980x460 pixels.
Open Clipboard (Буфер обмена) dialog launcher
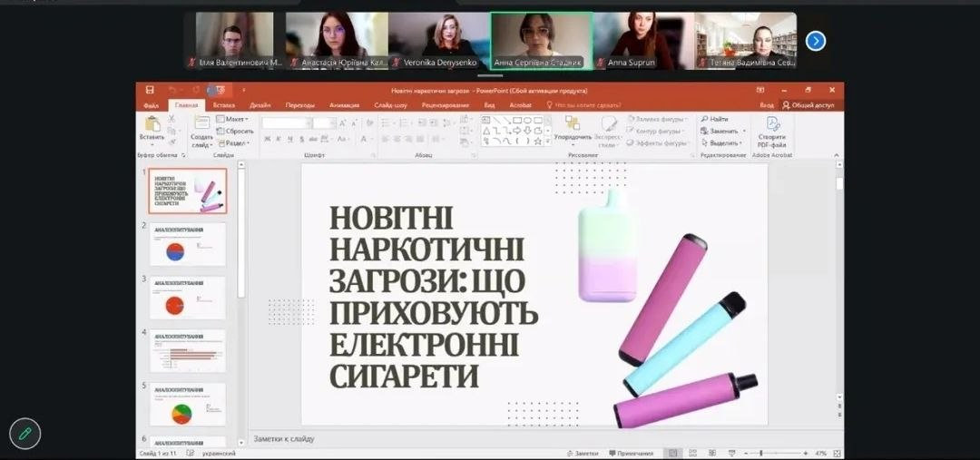pyautogui.click(x=183, y=154)
